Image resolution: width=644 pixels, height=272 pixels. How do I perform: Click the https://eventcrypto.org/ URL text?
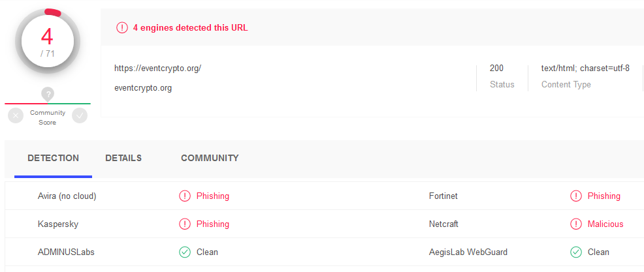coord(157,68)
